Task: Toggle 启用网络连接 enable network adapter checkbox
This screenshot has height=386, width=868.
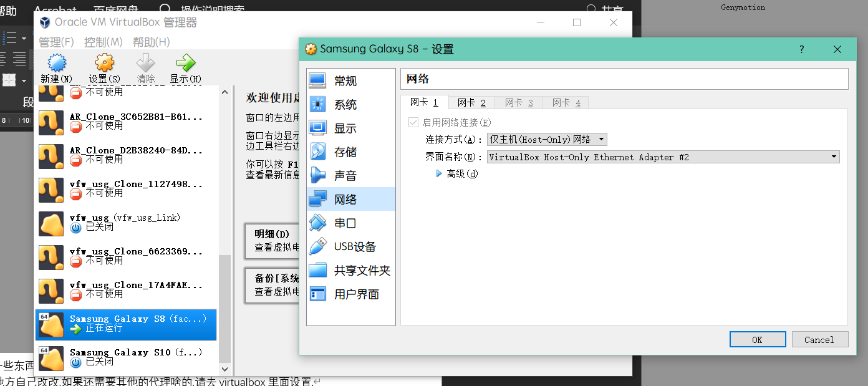Action: click(x=413, y=122)
